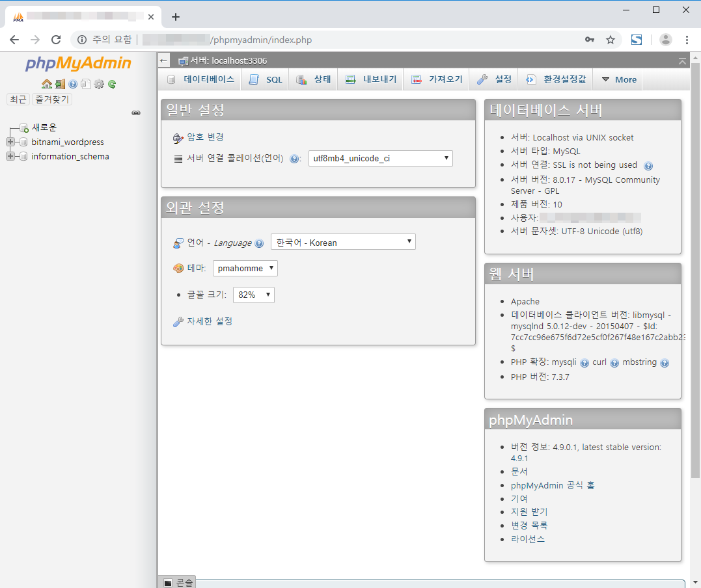Viewport: 701px width, 588px height.
Task: Open the server connection collation dropdown
Action: [x=381, y=159]
